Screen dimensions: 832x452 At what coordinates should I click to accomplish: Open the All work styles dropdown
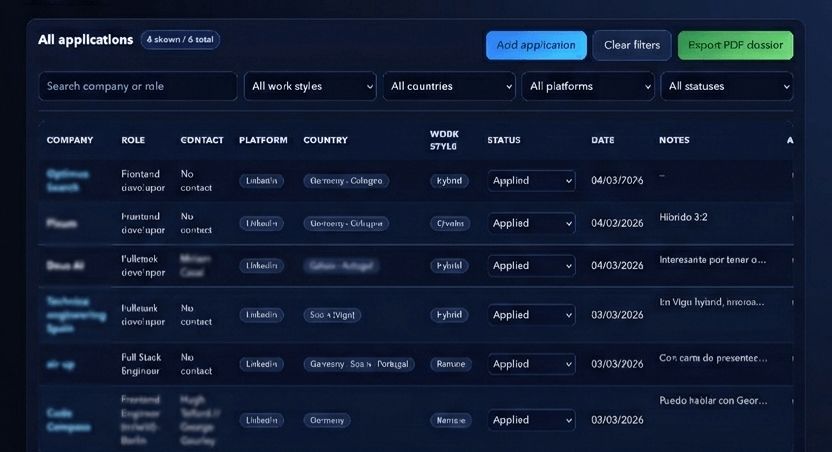click(x=310, y=86)
